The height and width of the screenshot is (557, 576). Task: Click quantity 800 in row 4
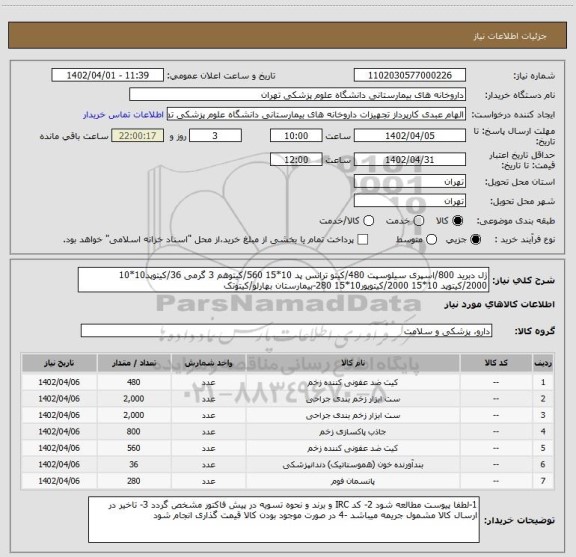click(x=134, y=432)
